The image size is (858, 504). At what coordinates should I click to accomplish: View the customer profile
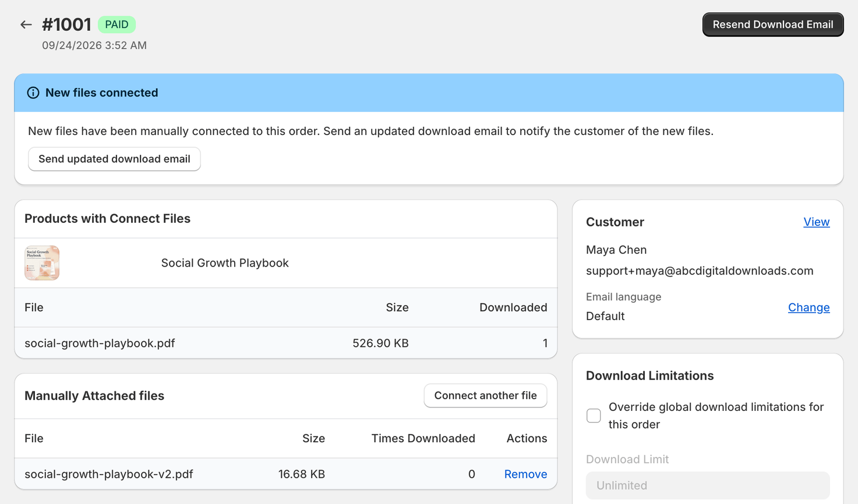[816, 222]
